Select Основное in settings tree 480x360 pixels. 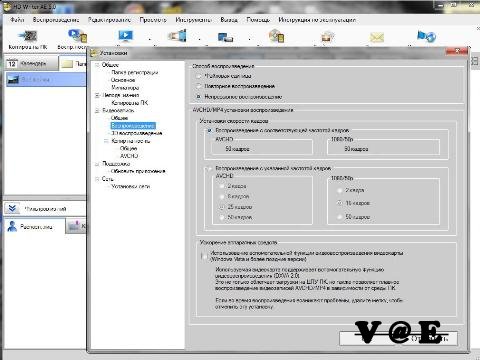click(x=123, y=80)
